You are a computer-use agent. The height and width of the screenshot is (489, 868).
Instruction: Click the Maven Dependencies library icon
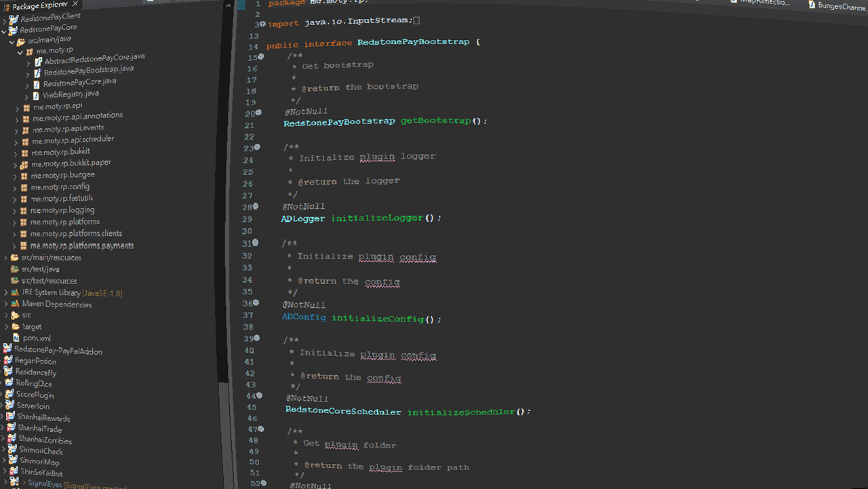tap(16, 304)
